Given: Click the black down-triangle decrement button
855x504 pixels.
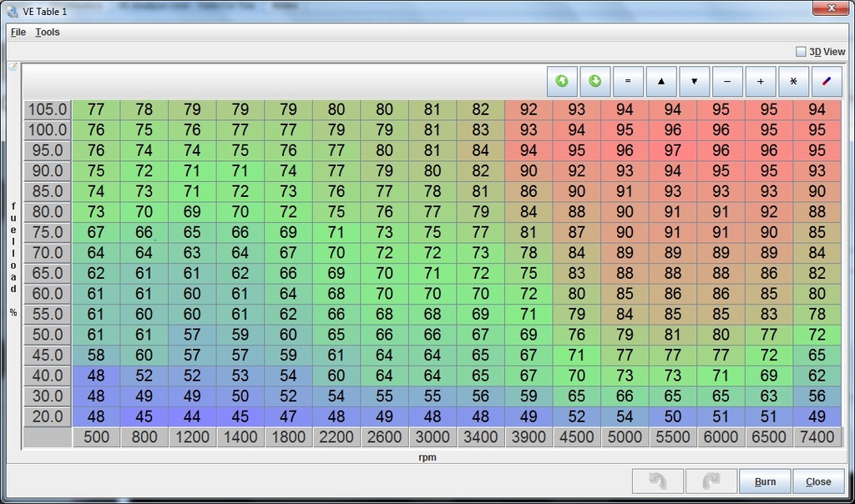Looking at the screenshot, I should coord(694,82).
